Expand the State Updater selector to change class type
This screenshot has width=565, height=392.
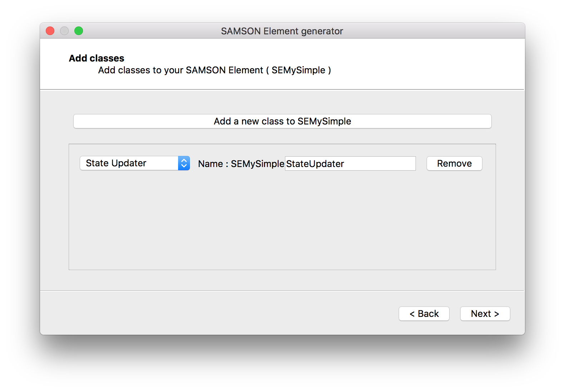[x=134, y=163]
